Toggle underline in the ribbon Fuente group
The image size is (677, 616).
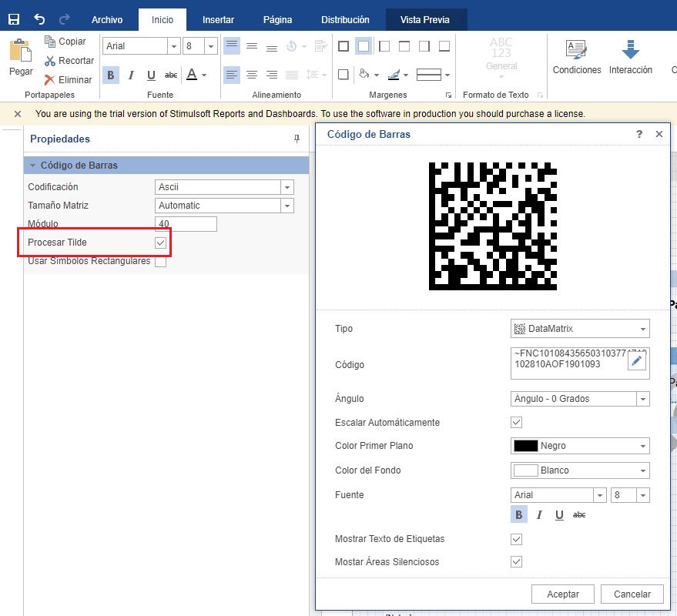pyautogui.click(x=151, y=75)
